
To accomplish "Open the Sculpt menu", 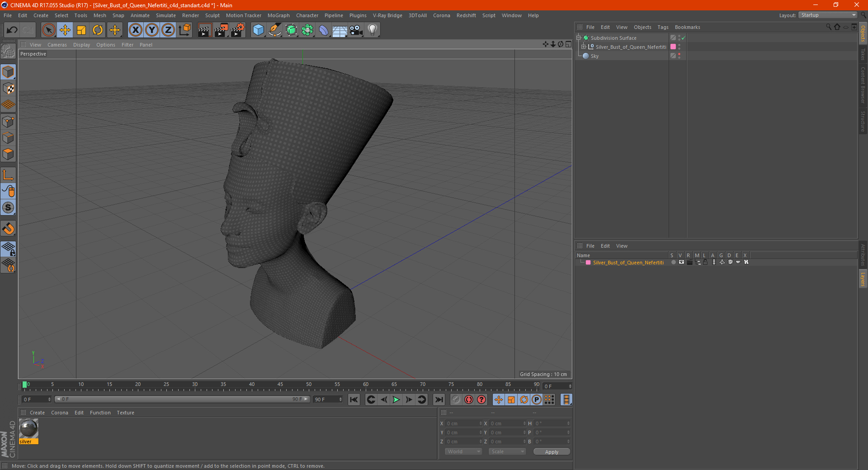I will (212, 15).
